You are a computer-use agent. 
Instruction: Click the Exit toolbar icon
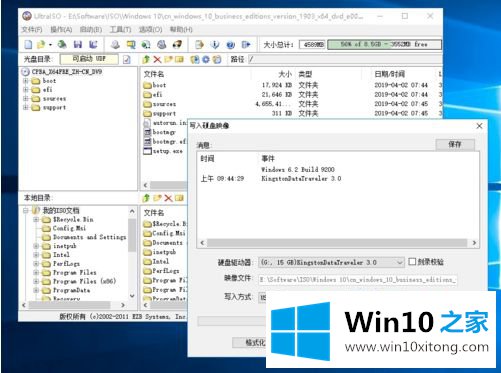246,44
